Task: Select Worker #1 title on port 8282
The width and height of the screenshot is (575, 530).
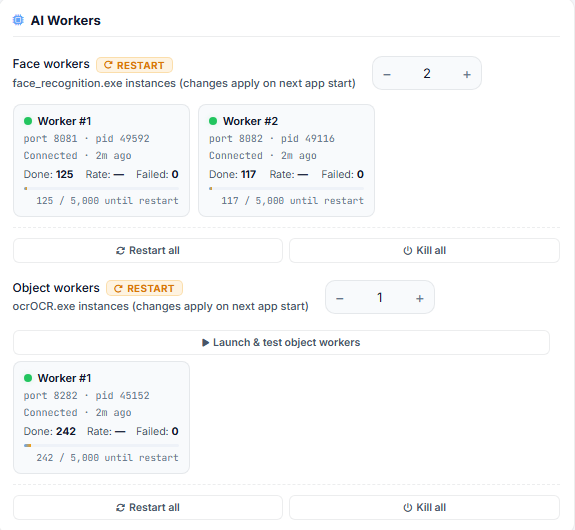Action: click(x=64, y=378)
